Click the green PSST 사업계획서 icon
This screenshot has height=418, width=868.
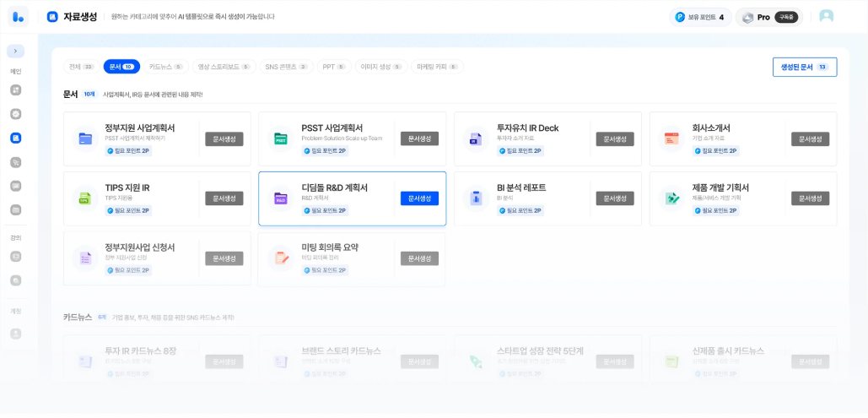coord(281,138)
